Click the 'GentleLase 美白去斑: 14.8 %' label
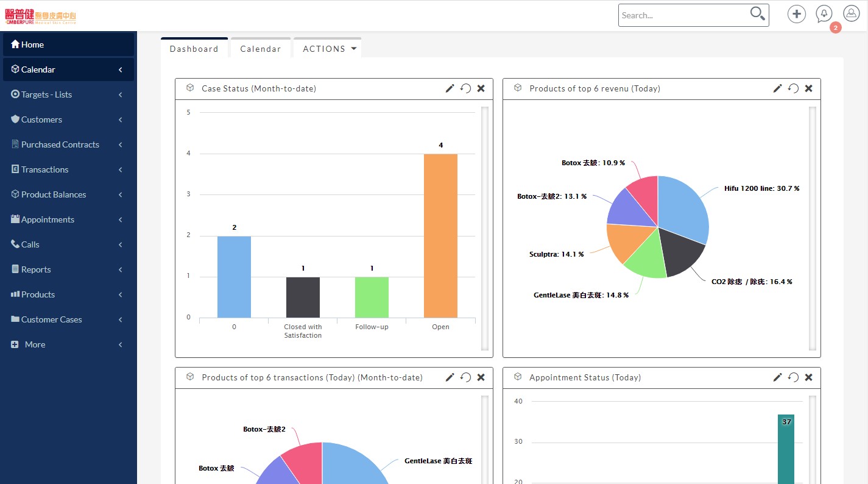The width and height of the screenshot is (868, 484). (x=581, y=295)
